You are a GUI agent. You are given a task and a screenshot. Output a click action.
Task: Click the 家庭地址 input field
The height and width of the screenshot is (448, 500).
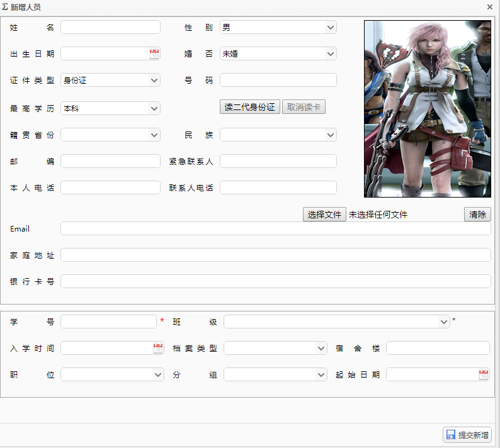[x=276, y=255]
